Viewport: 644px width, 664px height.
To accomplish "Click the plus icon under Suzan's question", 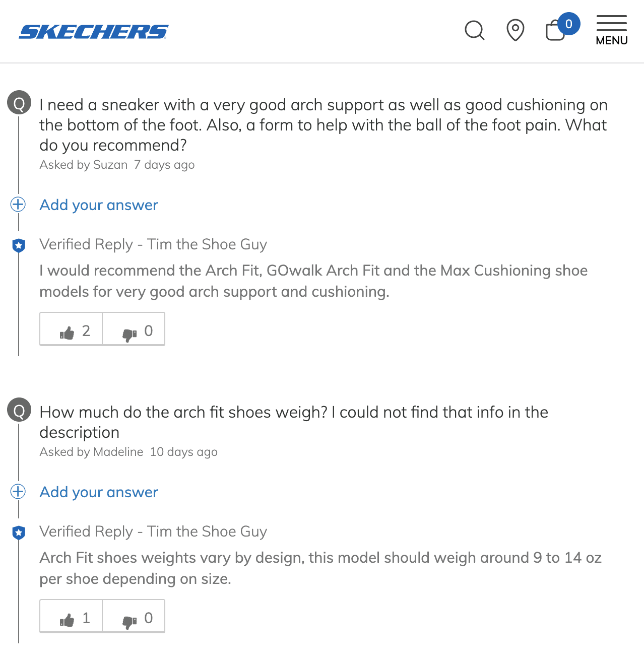I will 18,204.
